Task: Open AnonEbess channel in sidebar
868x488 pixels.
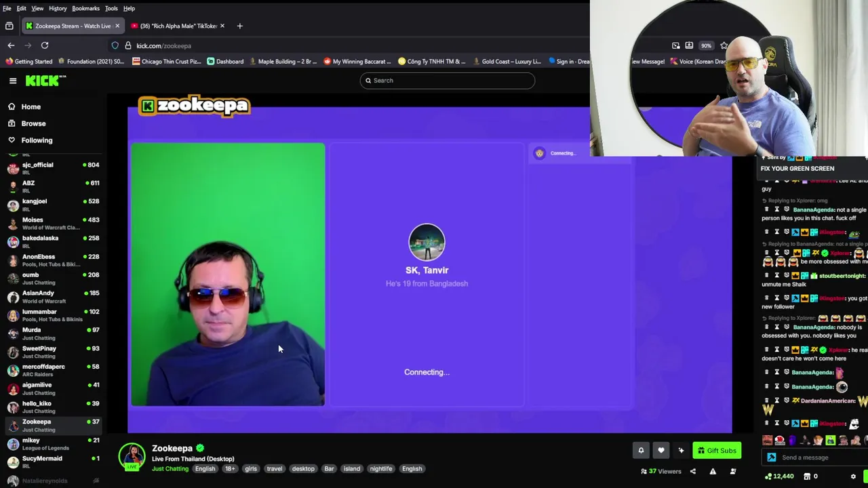Action: [x=53, y=260]
